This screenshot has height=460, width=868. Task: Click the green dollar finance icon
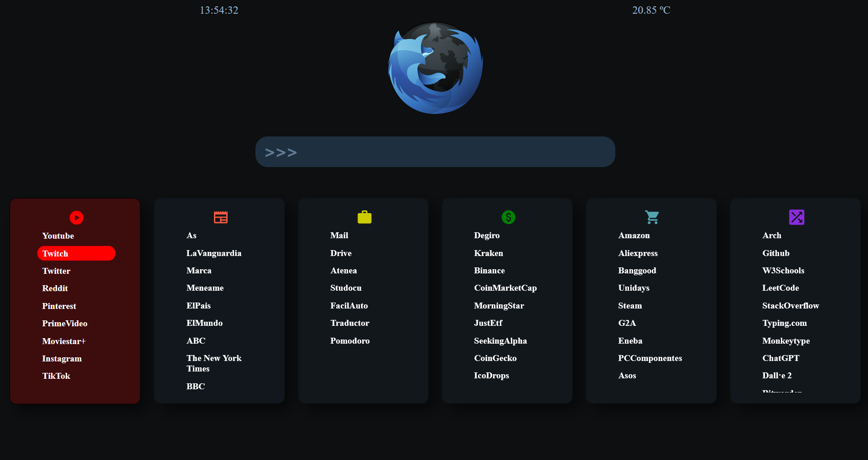click(x=508, y=218)
